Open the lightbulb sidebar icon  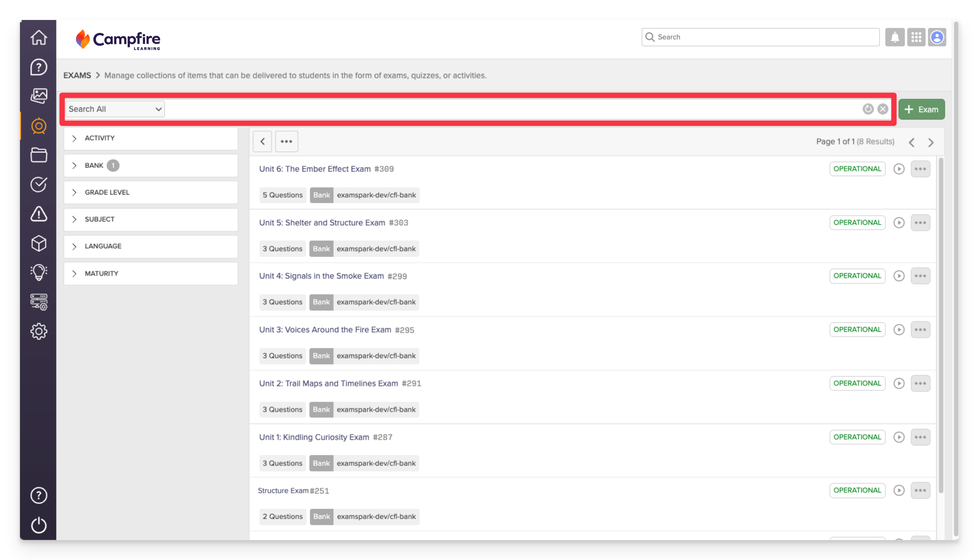point(39,272)
